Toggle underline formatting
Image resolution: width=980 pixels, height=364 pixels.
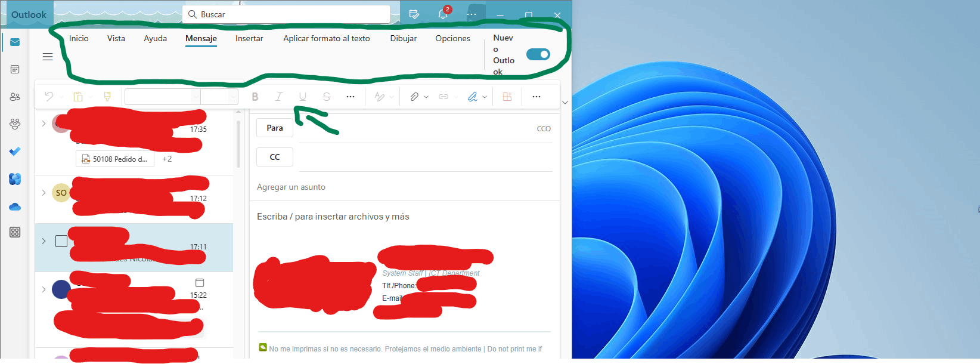coord(302,97)
